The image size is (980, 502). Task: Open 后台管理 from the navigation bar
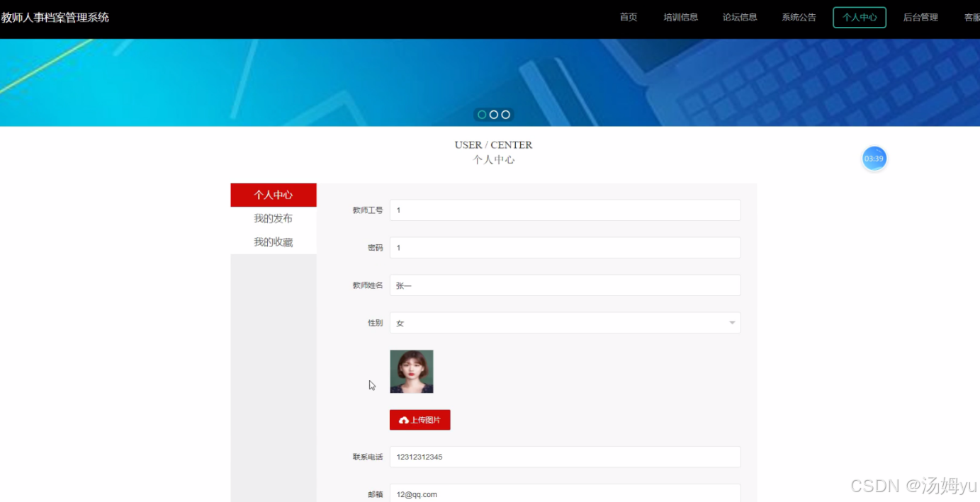[920, 18]
